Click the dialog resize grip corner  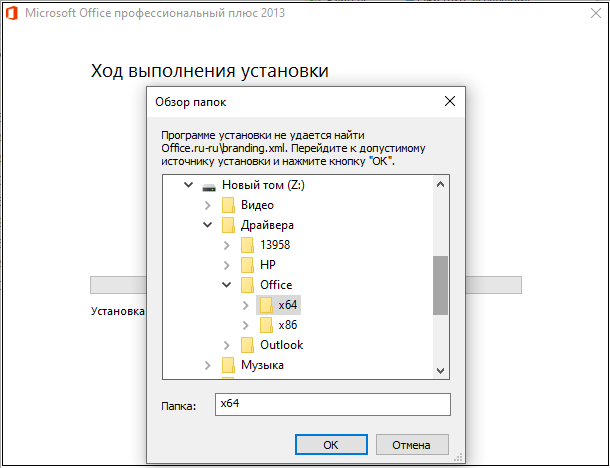[458, 457]
